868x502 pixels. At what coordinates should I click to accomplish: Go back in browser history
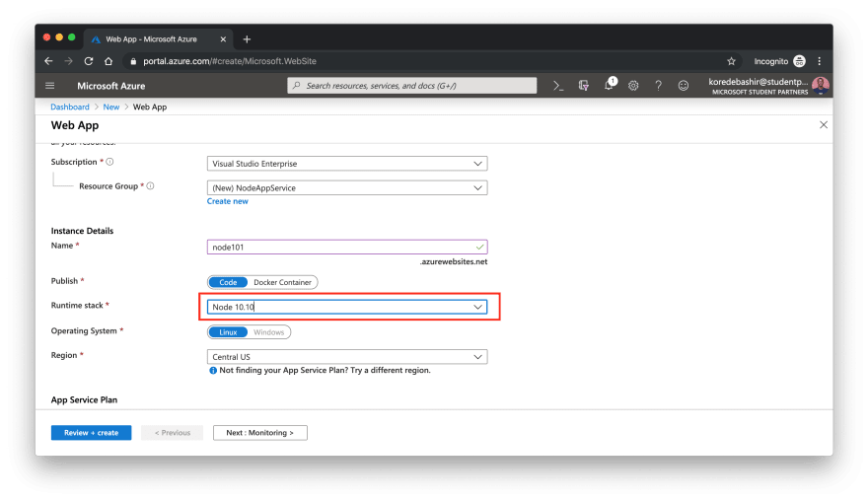pyautogui.click(x=48, y=61)
